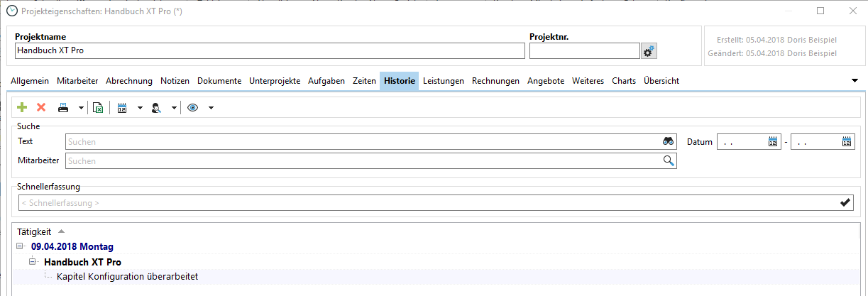
Task: Toggle the eye view icon
Action: click(192, 108)
